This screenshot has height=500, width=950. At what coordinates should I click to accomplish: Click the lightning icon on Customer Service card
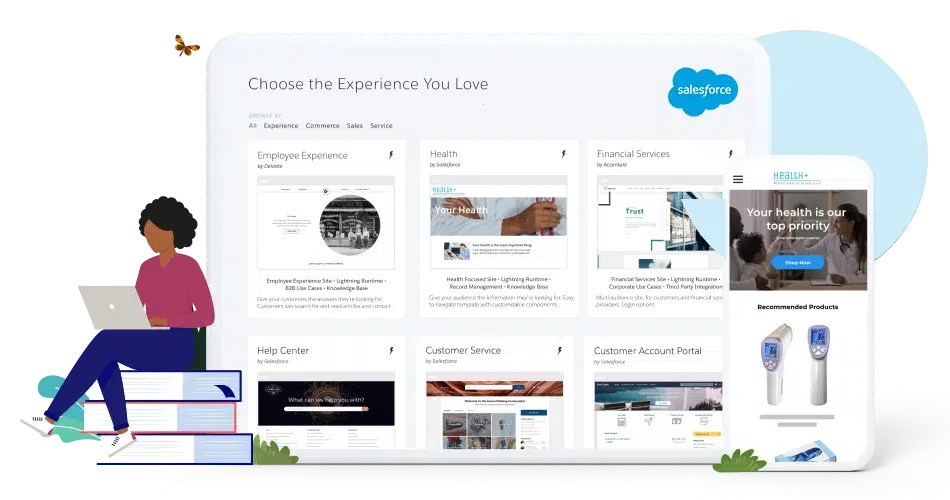pos(560,350)
